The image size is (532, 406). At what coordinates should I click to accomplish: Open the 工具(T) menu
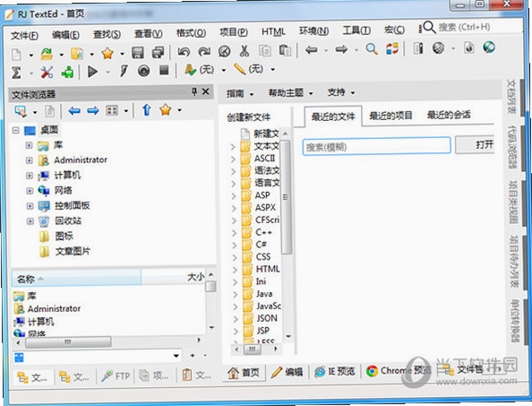click(356, 30)
